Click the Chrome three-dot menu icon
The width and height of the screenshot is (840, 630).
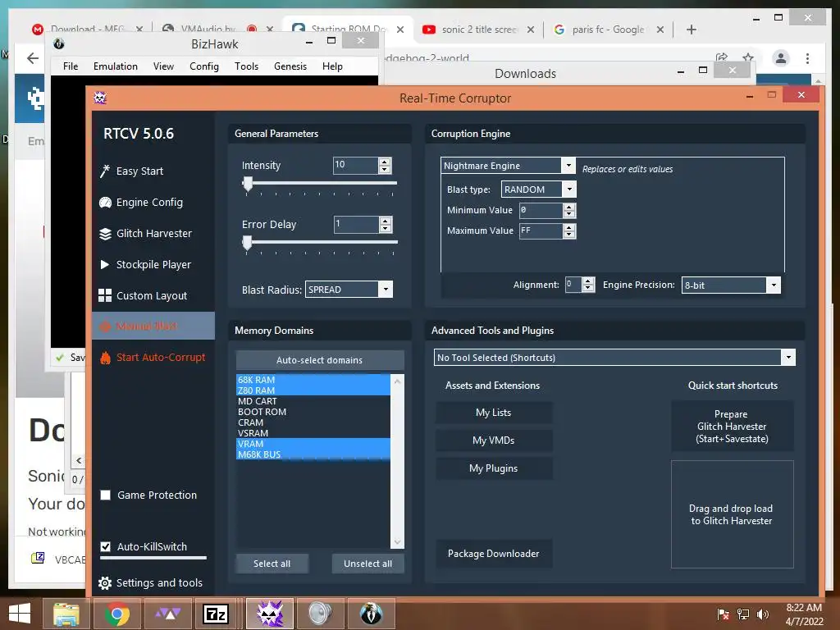(807, 58)
